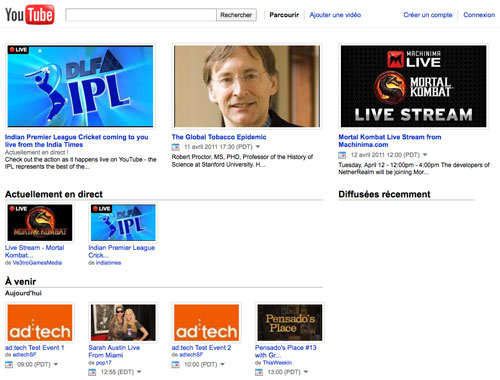The height and width of the screenshot is (380, 500).
Task: Click '12 avril 2011 12:00 (PDT)' date text
Action: point(385,155)
